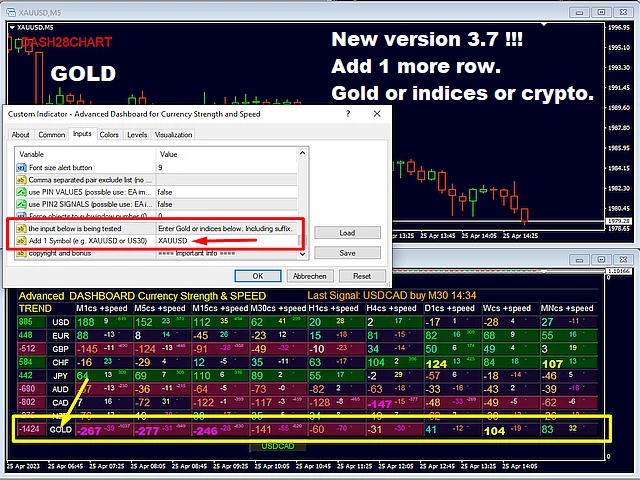Screen dimensions: 640x480
Task: Open the Visualization tab
Action: tap(173, 134)
